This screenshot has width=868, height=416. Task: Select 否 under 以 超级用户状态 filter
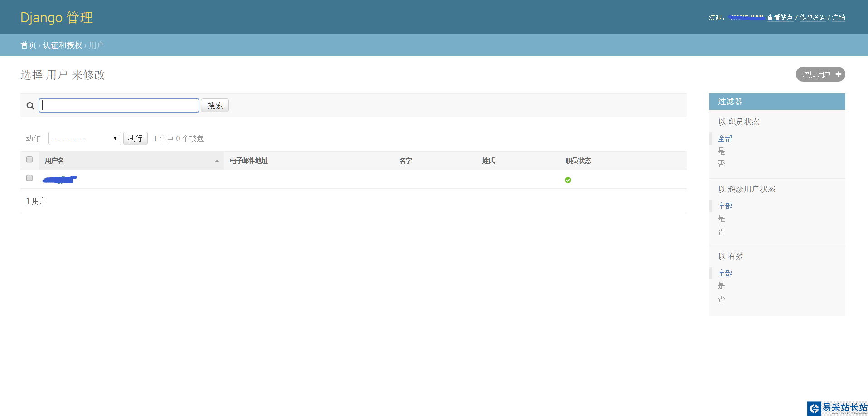pos(722,231)
